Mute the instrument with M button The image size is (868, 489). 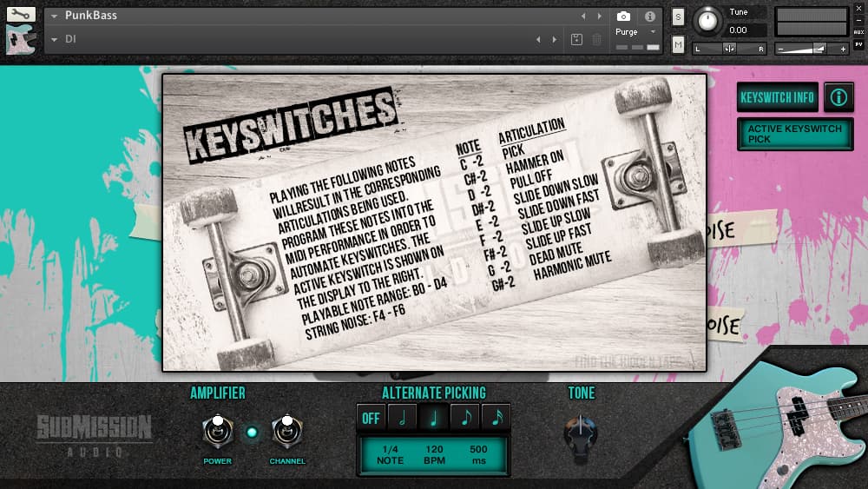[x=678, y=44]
